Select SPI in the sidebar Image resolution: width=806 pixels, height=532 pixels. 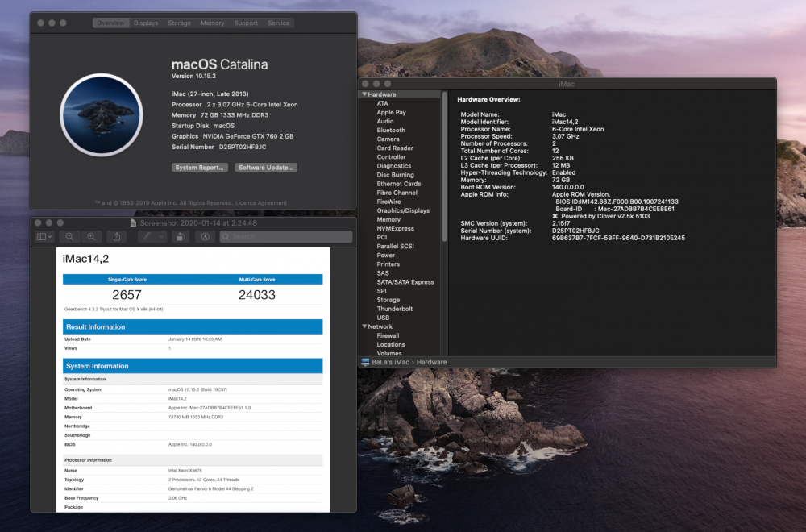[381, 291]
